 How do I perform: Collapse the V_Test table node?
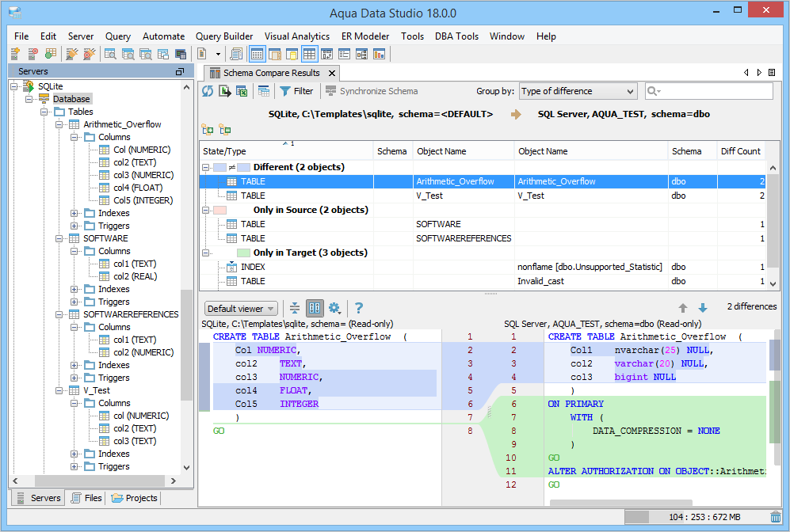59,390
